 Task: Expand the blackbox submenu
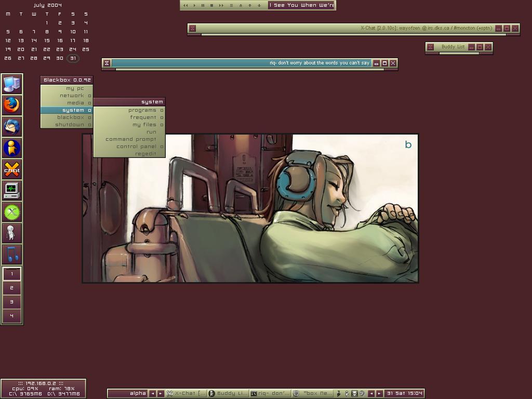click(x=66, y=117)
